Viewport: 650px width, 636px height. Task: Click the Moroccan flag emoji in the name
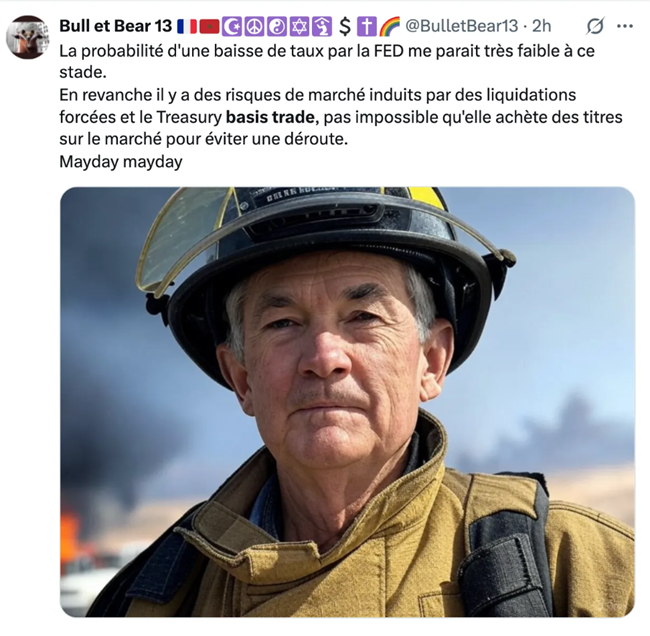point(209,27)
